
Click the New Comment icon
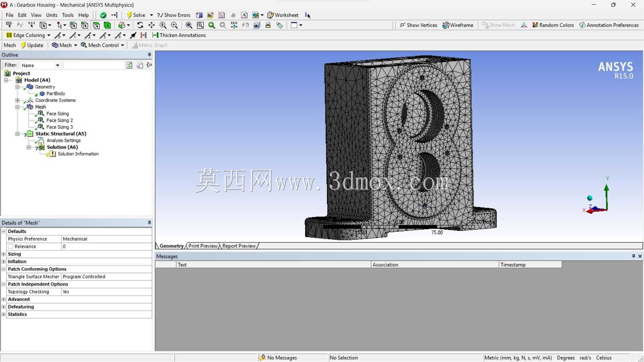(210, 15)
